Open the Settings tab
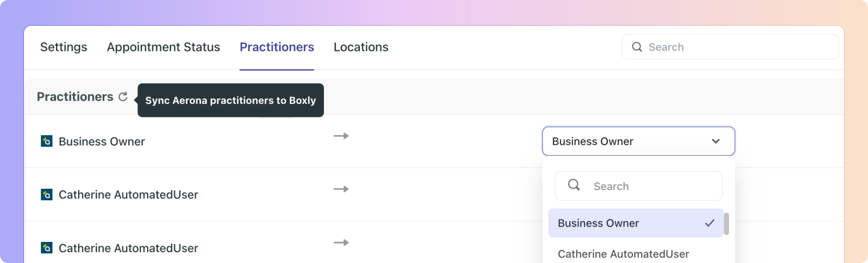 point(63,47)
